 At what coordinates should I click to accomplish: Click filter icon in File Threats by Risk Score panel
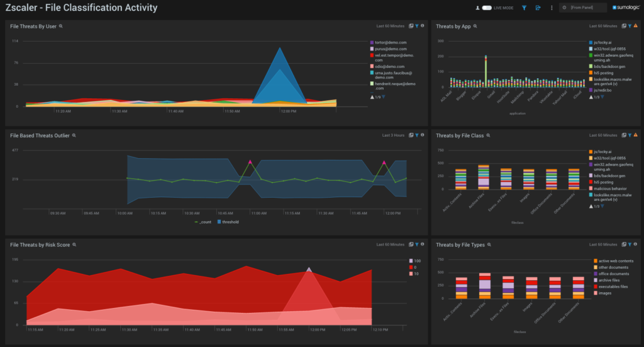tap(417, 244)
